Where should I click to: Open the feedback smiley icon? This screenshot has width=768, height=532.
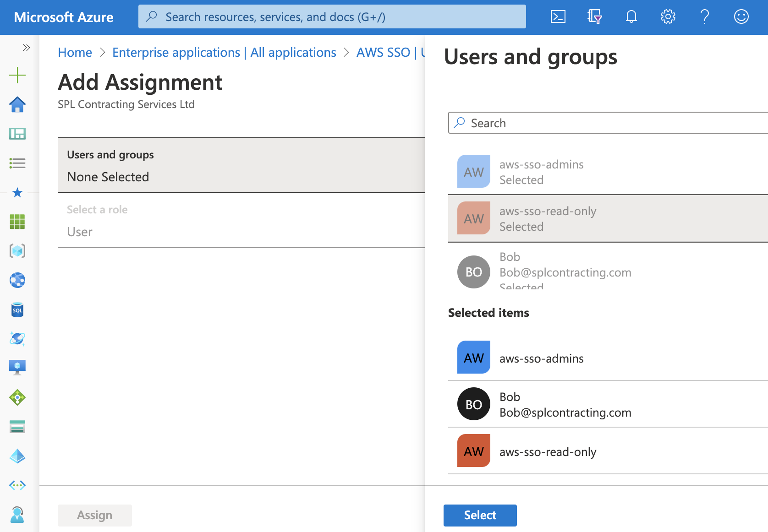(741, 17)
